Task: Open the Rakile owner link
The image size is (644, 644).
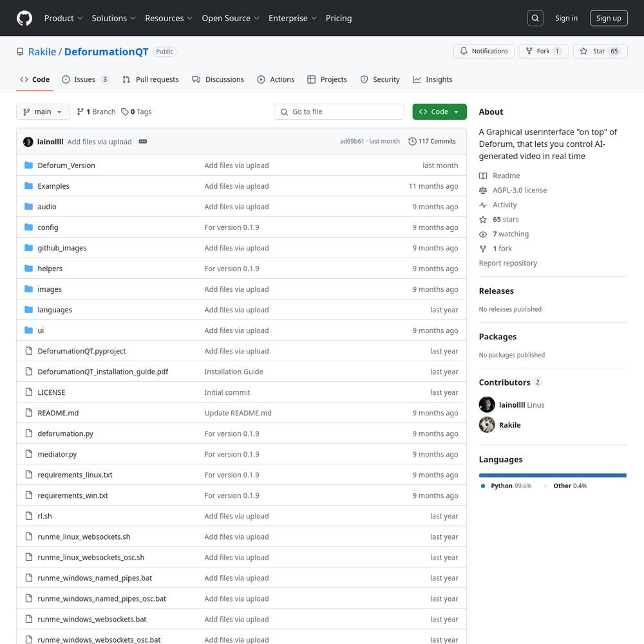Action: 42,52
